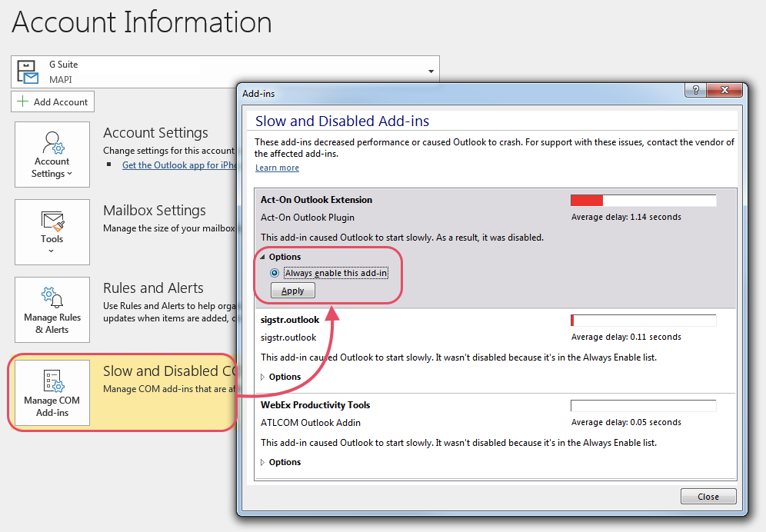Click the Act-On Outlook Plugin description text
Image resolution: width=766 pixels, height=532 pixels.
tap(308, 218)
